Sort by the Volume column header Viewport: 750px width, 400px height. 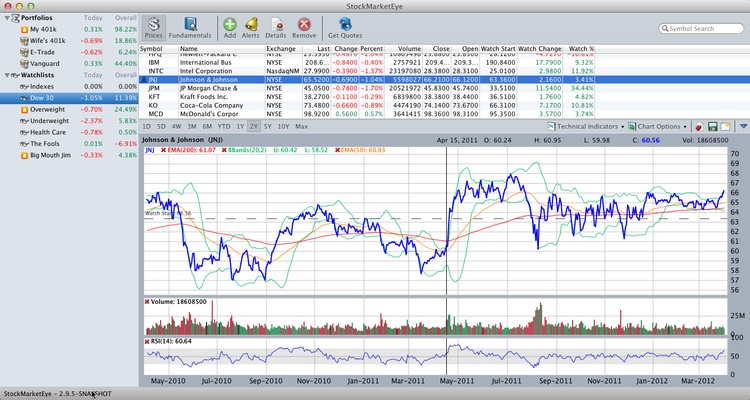tap(403, 49)
